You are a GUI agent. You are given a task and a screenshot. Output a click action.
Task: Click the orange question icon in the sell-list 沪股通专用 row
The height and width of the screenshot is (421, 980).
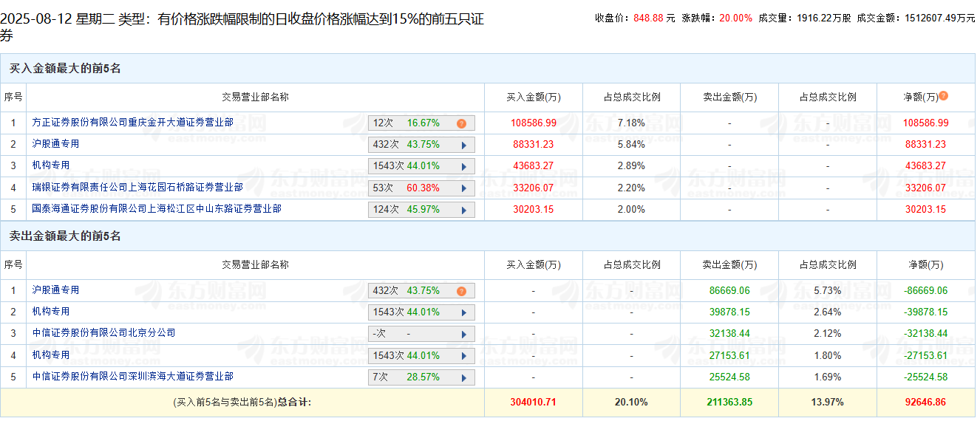pos(461,292)
